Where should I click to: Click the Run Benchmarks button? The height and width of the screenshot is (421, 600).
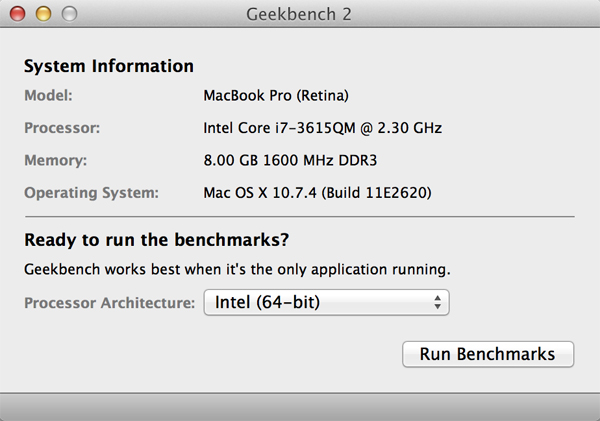[487, 354]
